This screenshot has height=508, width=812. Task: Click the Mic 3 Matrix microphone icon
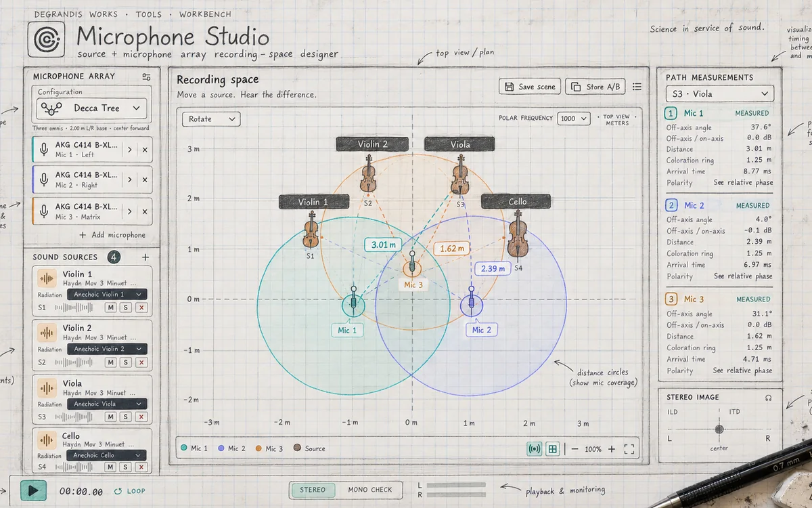[x=44, y=211]
